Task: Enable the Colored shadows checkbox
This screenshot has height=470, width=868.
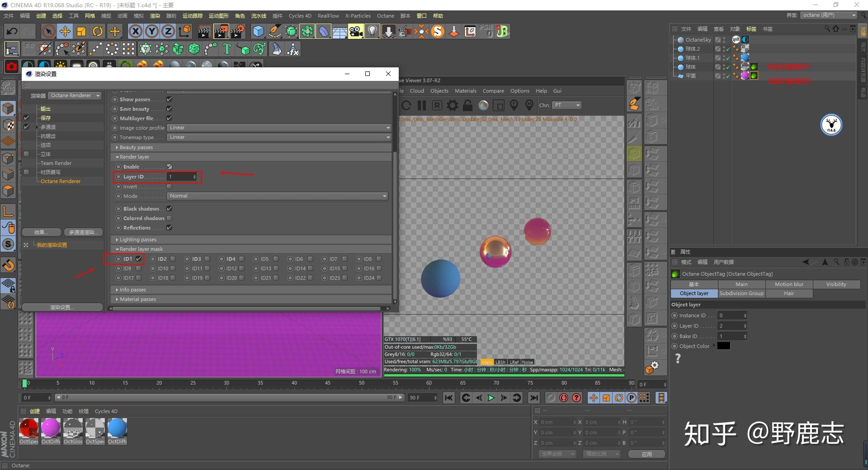Action: 170,218
